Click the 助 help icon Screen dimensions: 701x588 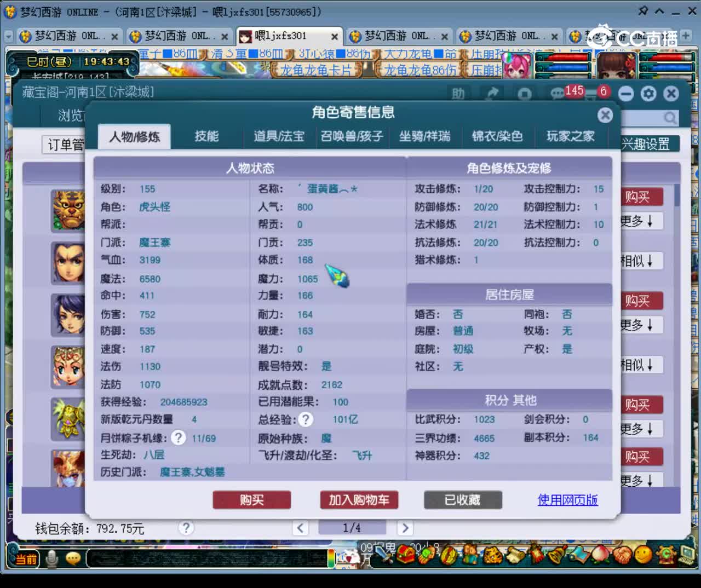tap(459, 94)
